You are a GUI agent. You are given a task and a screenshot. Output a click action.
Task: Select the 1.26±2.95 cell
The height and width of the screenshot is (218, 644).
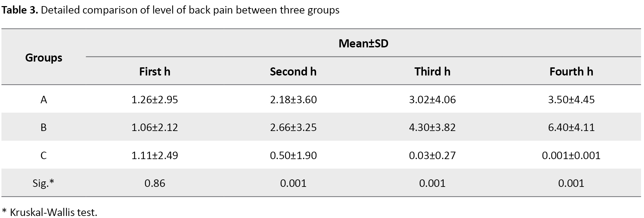click(155, 100)
